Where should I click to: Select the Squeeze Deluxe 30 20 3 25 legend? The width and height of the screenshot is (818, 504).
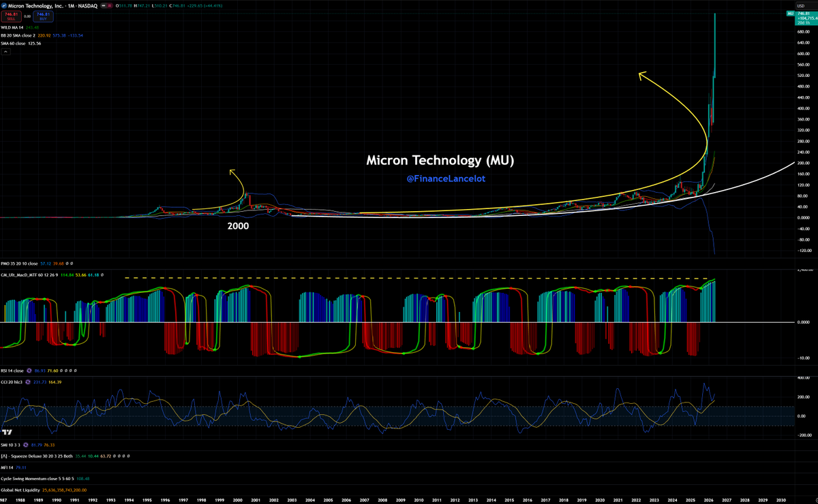coord(37,456)
